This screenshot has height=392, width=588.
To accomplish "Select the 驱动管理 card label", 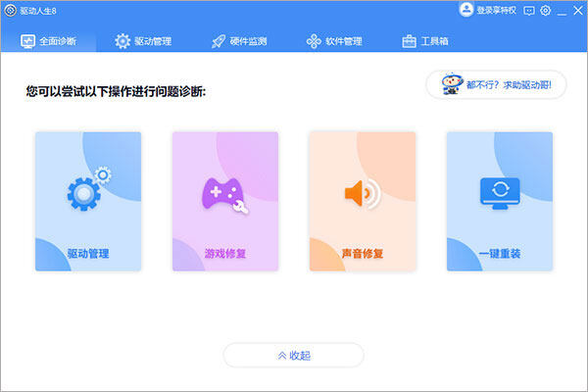I will [88, 254].
